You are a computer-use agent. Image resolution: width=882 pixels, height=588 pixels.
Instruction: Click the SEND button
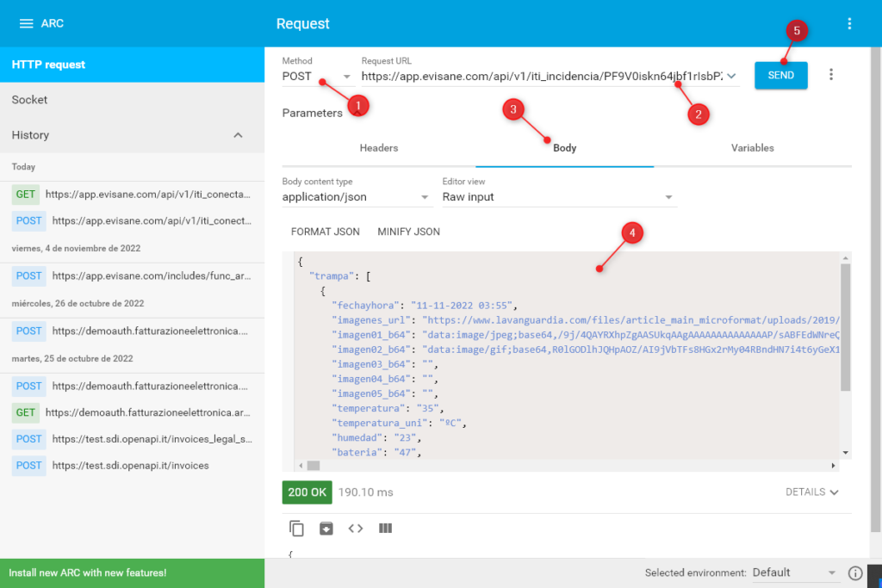pyautogui.click(x=780, y=76)
